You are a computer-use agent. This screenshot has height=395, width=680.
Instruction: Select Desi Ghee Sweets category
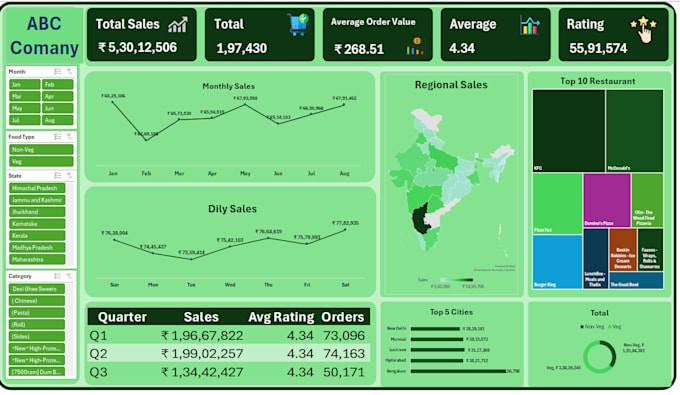pos(37,289)
